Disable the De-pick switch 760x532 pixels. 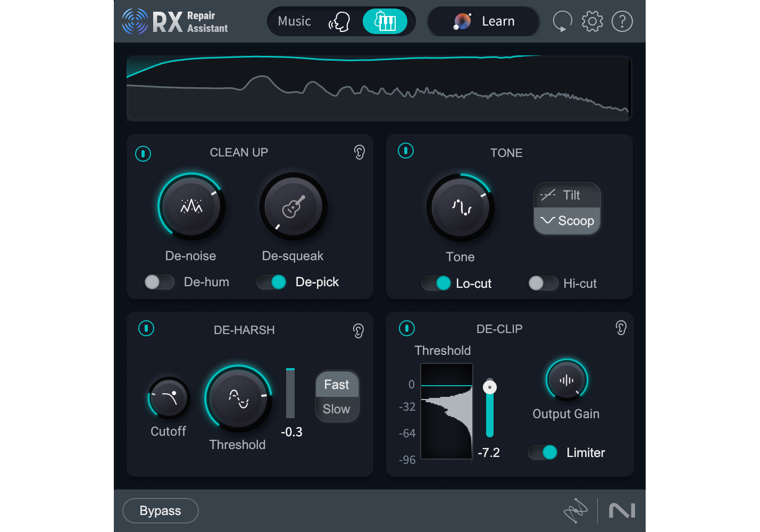[x=271, y=282]
